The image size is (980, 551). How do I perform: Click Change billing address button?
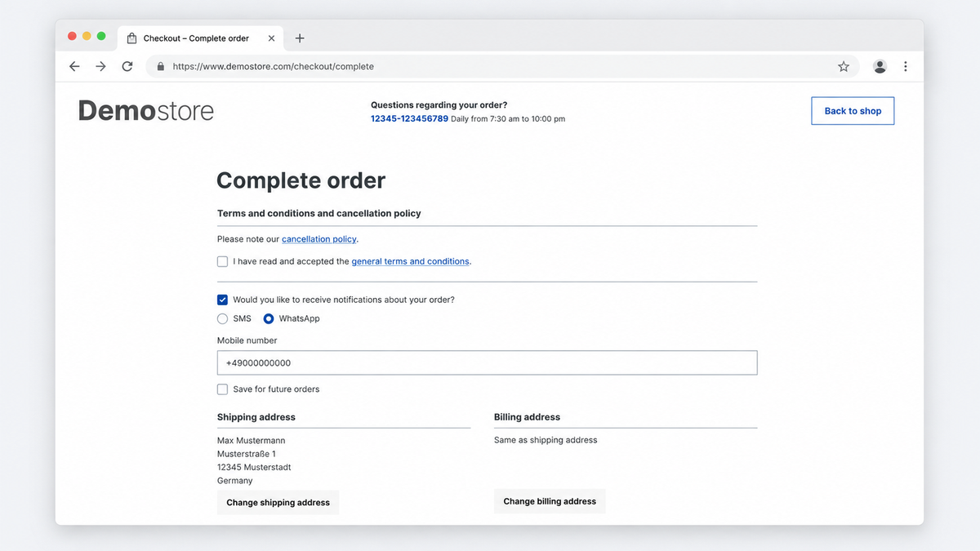click(550, 501)
